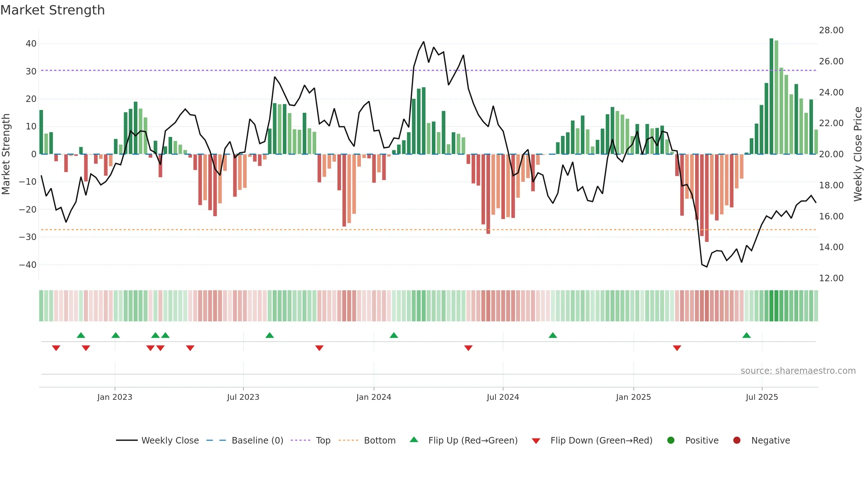This screenshot has width=868, height=488.
Task: Click the Negative red circle legend icon
Action: click(737, 440)
